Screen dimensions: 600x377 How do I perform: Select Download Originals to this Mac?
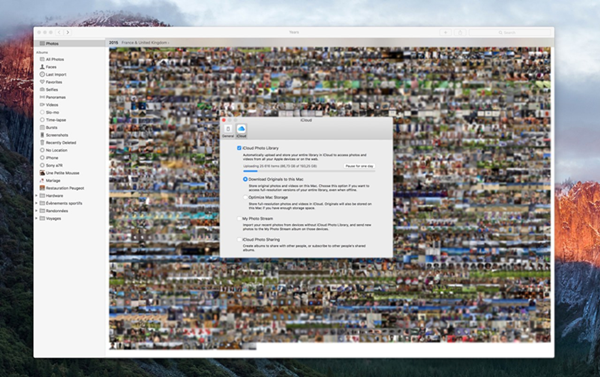[245, 179]
